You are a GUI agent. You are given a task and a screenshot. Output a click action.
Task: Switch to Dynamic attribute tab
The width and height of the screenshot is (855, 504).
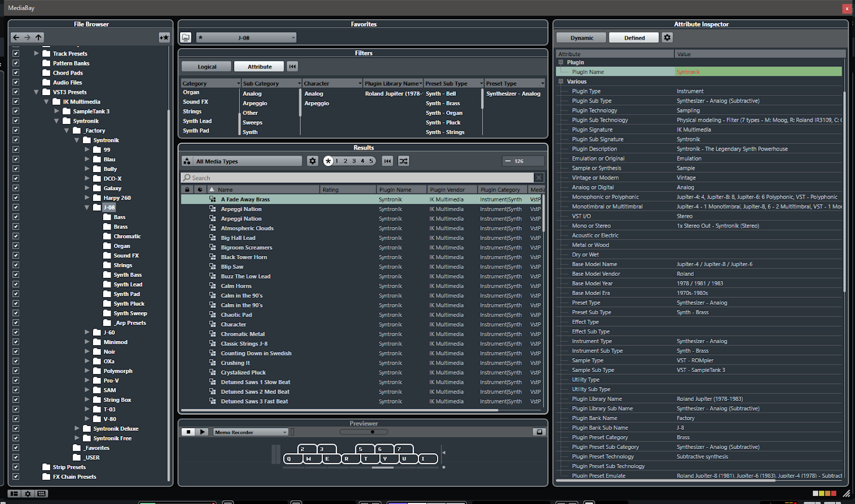[x=581, y=37]
